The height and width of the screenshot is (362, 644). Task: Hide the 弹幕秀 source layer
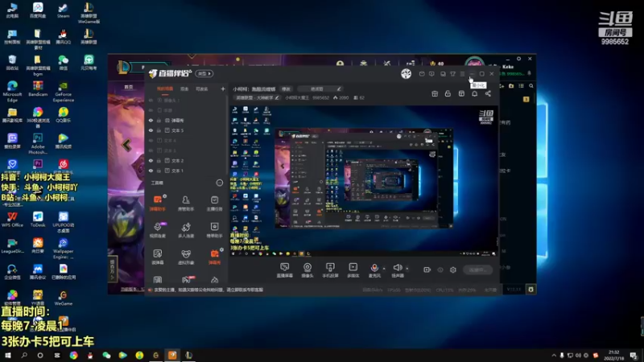coord(151,120)
